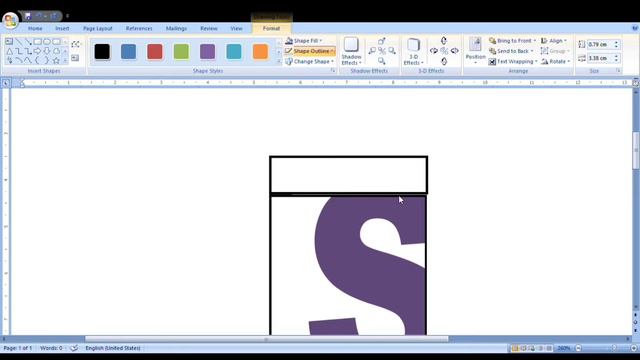Click the tab selector beside the ruler
The image size is (640, 360).
pyautogui.click(x=6, y=83)
